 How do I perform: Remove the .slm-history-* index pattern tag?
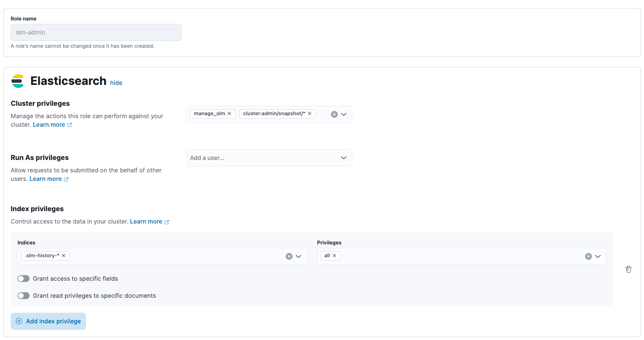[64, 256]
